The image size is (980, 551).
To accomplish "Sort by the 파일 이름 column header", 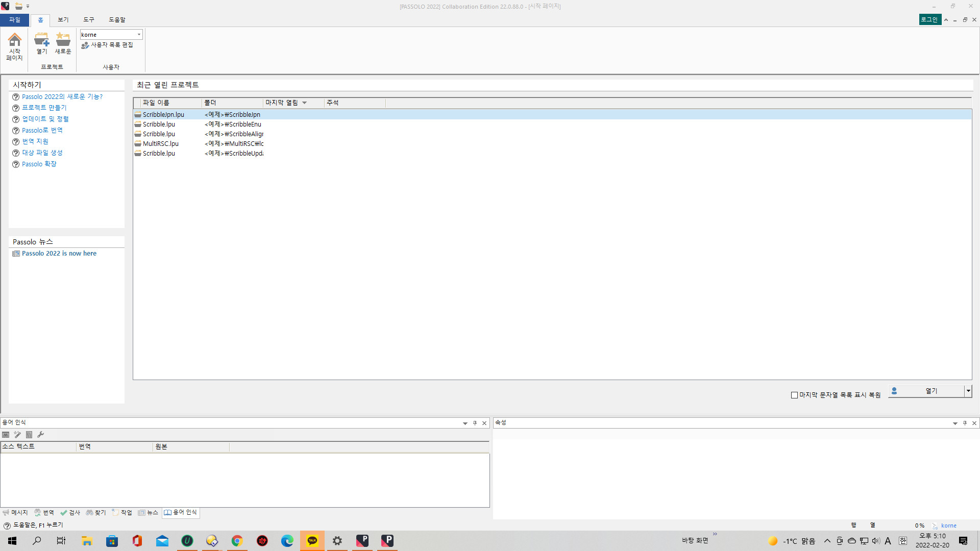I will pyautogui.click(x=171, y=103).
